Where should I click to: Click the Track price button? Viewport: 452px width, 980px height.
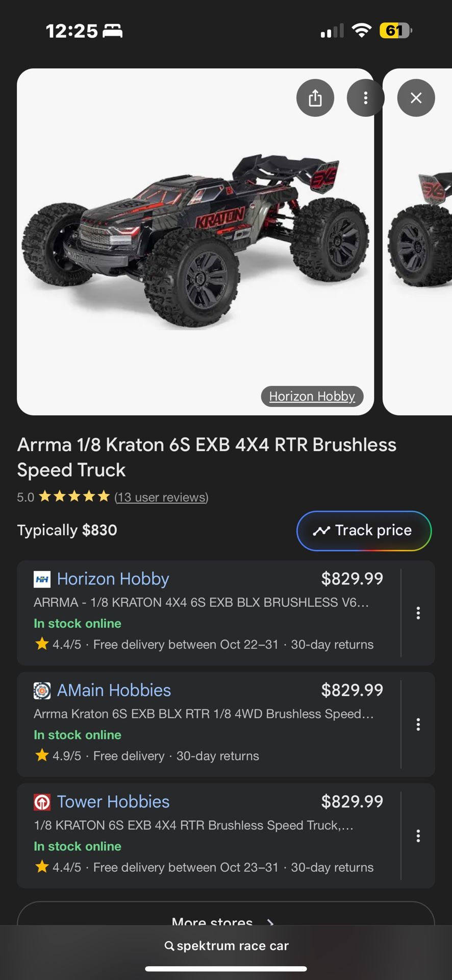tap(364, 531)
